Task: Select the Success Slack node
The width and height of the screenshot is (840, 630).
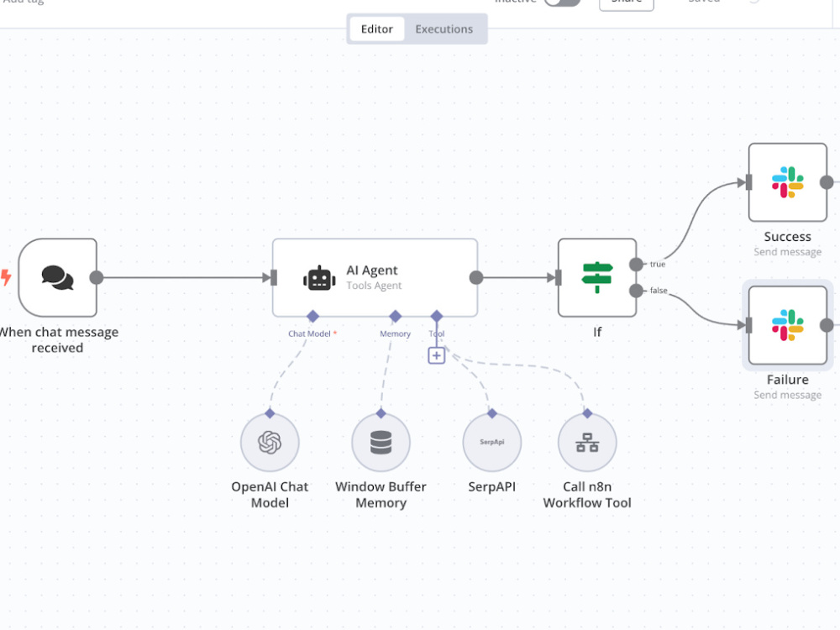Action: click(788, 182)
